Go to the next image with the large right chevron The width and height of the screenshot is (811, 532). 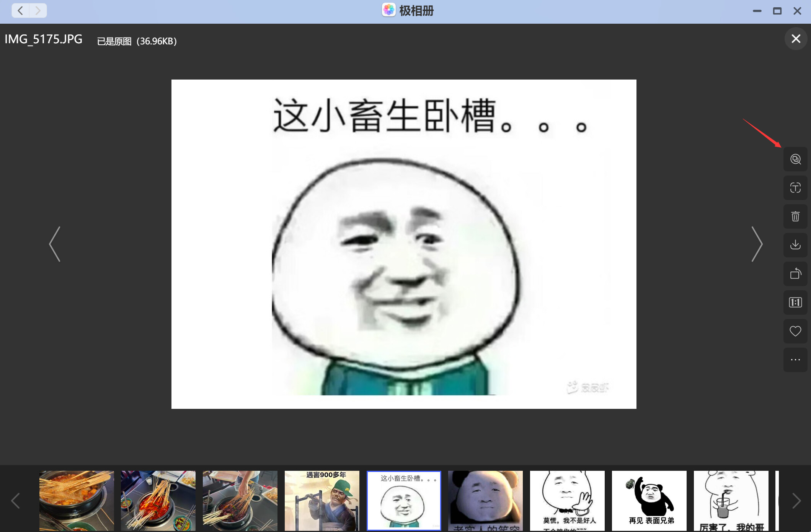click(757, 244)
